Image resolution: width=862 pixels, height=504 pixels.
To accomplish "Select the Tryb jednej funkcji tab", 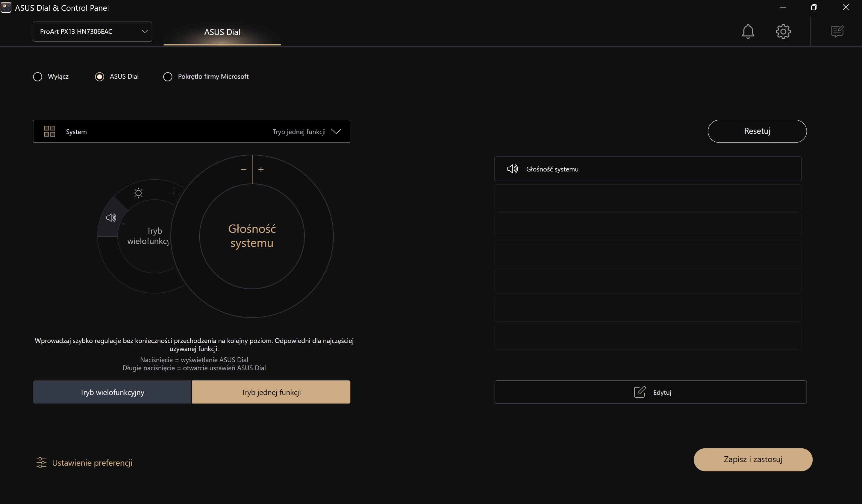I will tap(271, 392).
